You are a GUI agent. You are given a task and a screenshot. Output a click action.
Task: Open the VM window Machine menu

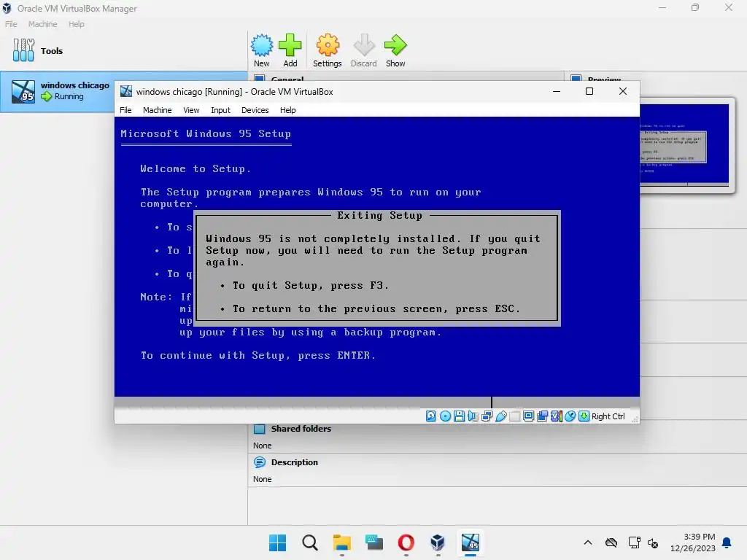(x=158, y=110)
